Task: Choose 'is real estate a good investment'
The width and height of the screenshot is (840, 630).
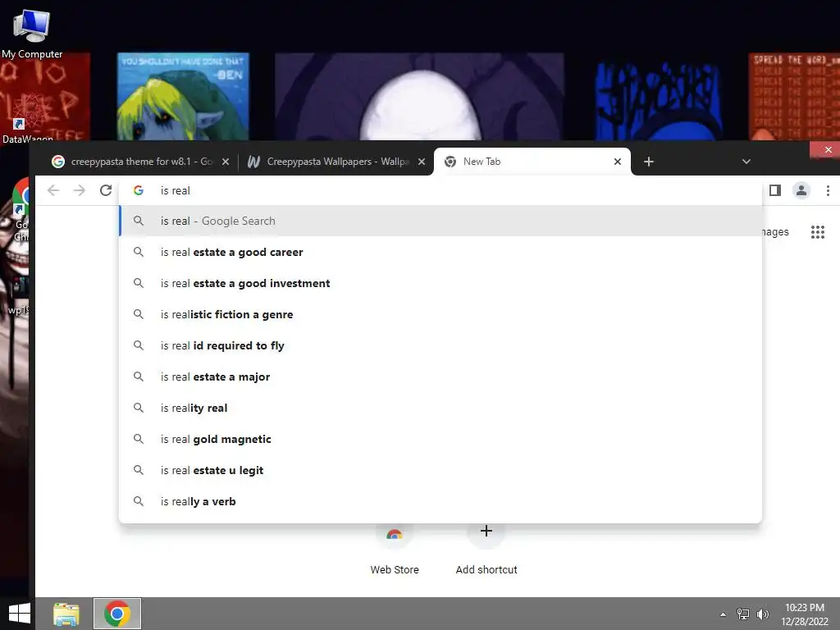Action: click(441, 283)
